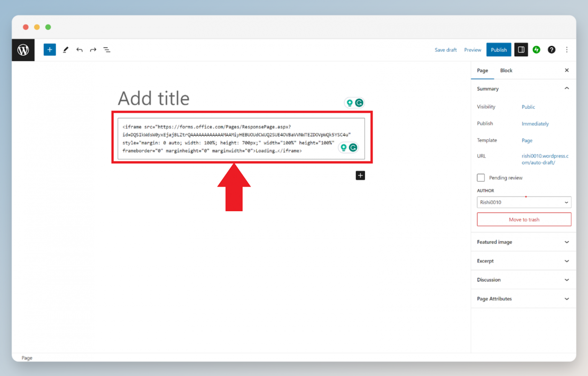
Task: Click the WordPress logo
Action: tap(23, 50)
